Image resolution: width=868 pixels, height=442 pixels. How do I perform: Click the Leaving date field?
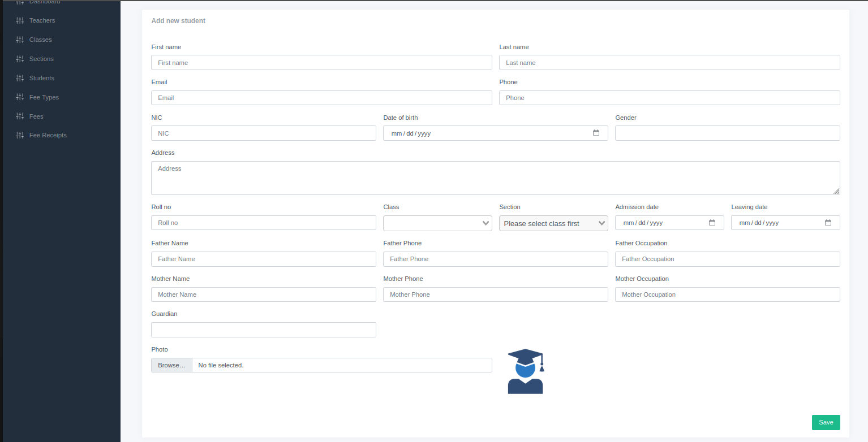pos(785,223)
